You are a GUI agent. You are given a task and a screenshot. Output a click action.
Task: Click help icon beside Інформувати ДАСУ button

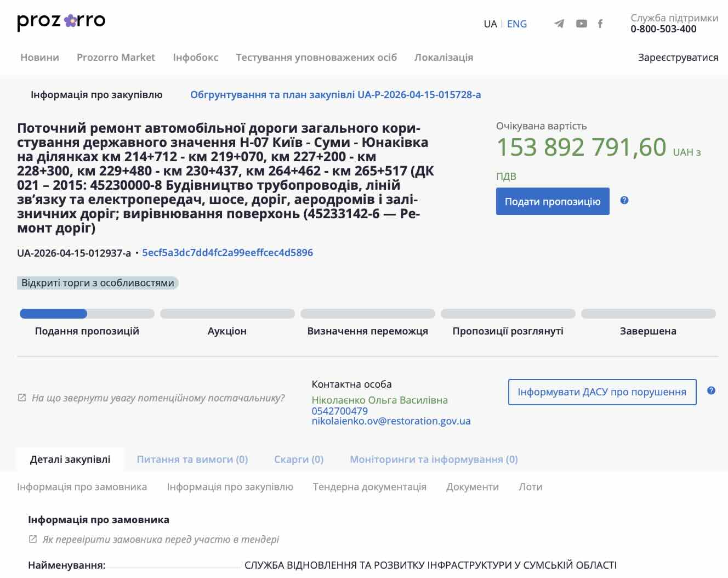[711, 391]
